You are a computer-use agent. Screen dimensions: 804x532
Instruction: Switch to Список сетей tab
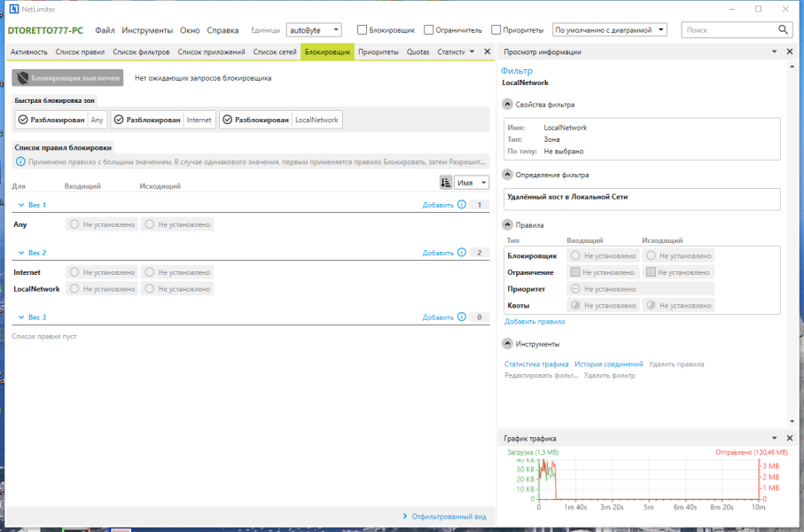[275, 51]
